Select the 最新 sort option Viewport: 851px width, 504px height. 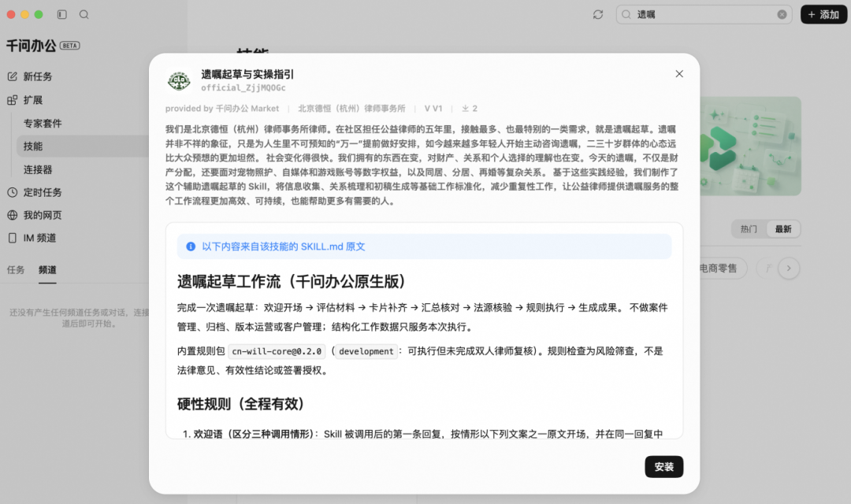[782, 229]
